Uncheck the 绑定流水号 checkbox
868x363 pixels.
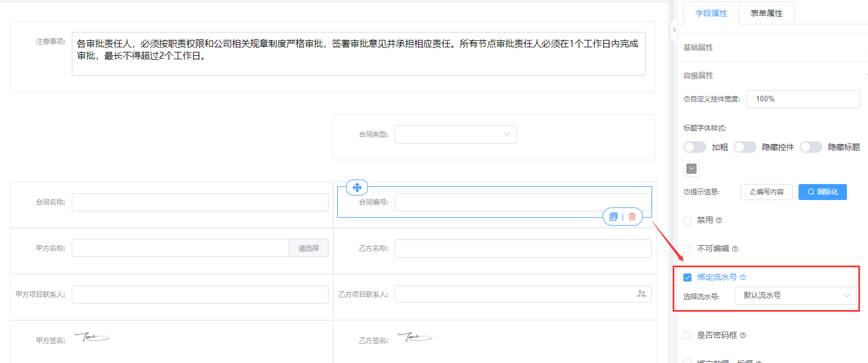click(x=687, y=278)
